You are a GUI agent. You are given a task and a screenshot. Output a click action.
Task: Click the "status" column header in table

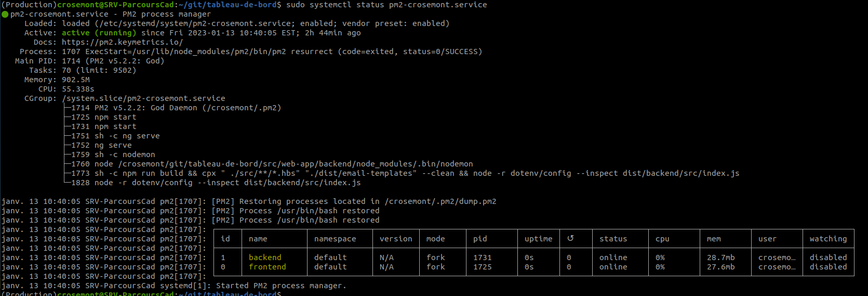tap(613, 239)
